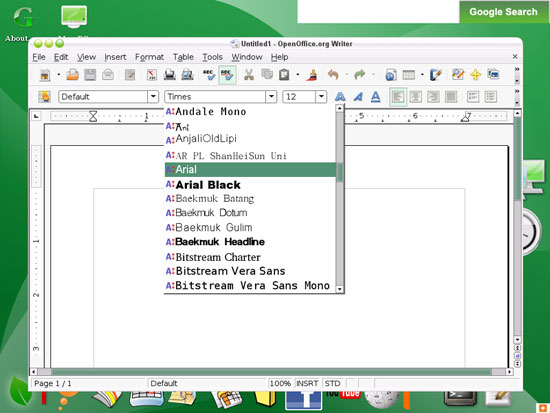Open the Tools menu

click(x=212, y=57)
